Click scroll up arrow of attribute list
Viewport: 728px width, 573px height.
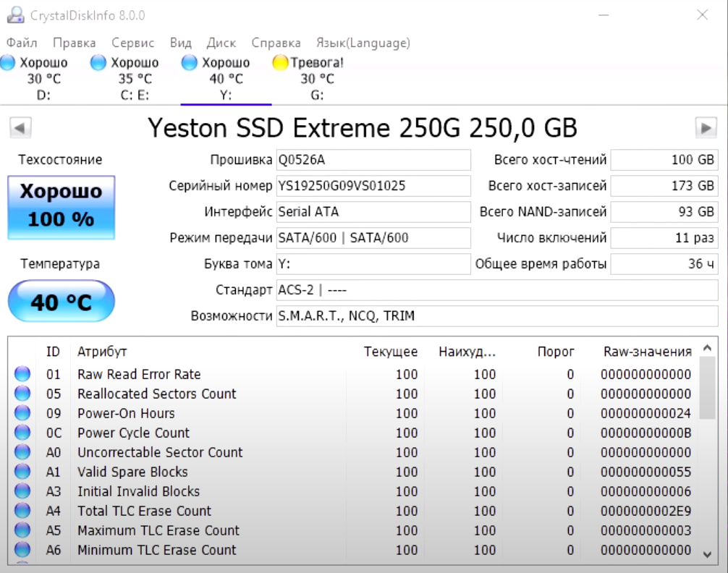click(707, 348)
